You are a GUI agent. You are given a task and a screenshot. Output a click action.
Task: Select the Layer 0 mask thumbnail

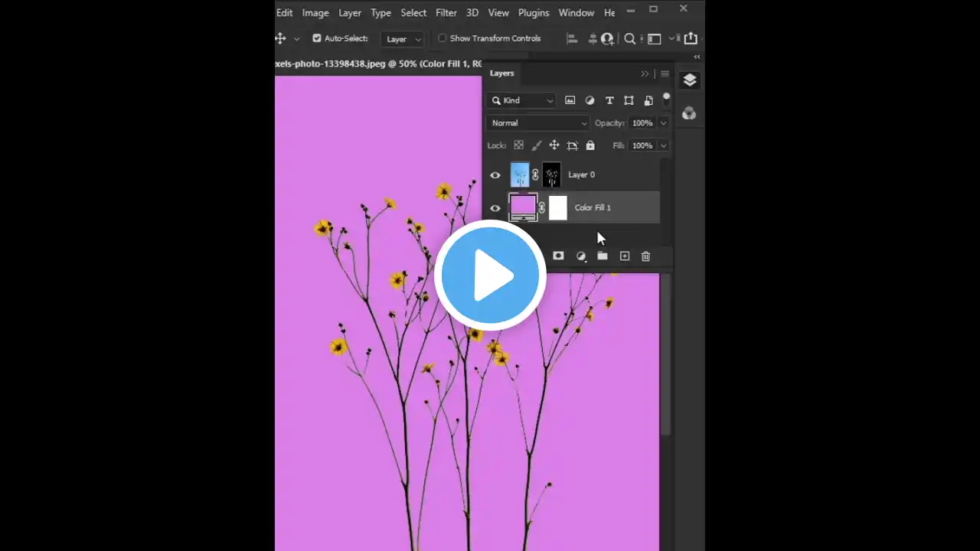(551, 175)
